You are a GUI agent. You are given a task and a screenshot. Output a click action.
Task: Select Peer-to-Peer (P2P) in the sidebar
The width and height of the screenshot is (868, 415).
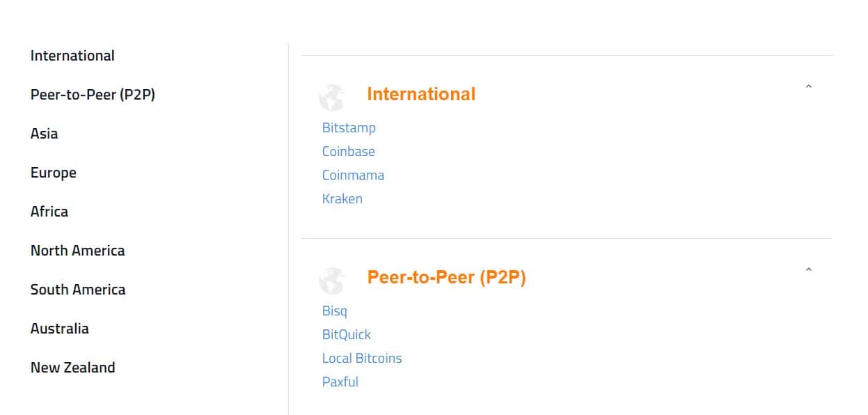[x=93, y=95]
